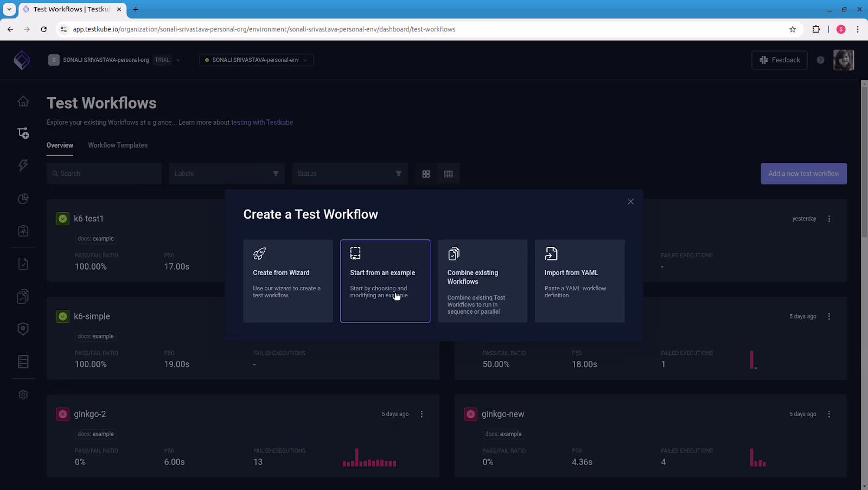Screen dimensions: 868x490
Task: Switch to grid card view
Action: pyautogui.click(x=426, y=174)
